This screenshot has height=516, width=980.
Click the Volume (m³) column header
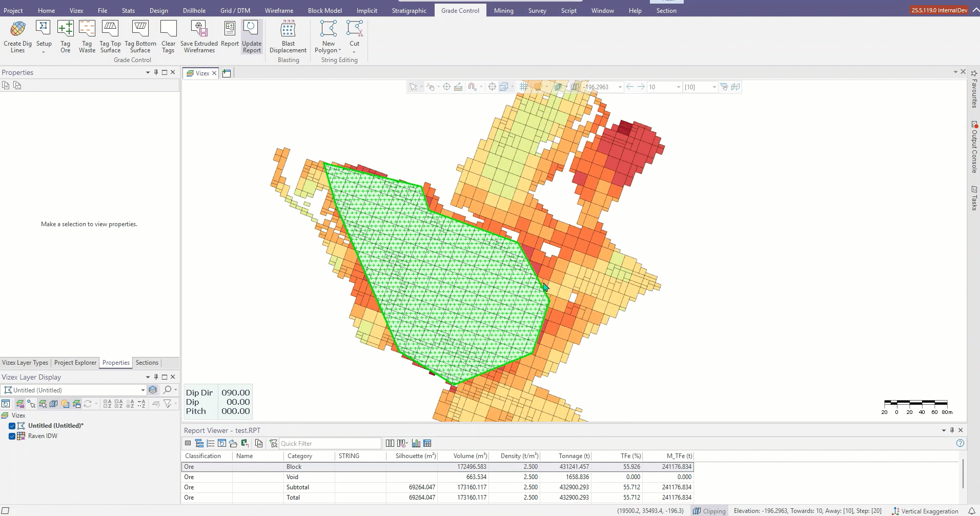click(463, 456)
